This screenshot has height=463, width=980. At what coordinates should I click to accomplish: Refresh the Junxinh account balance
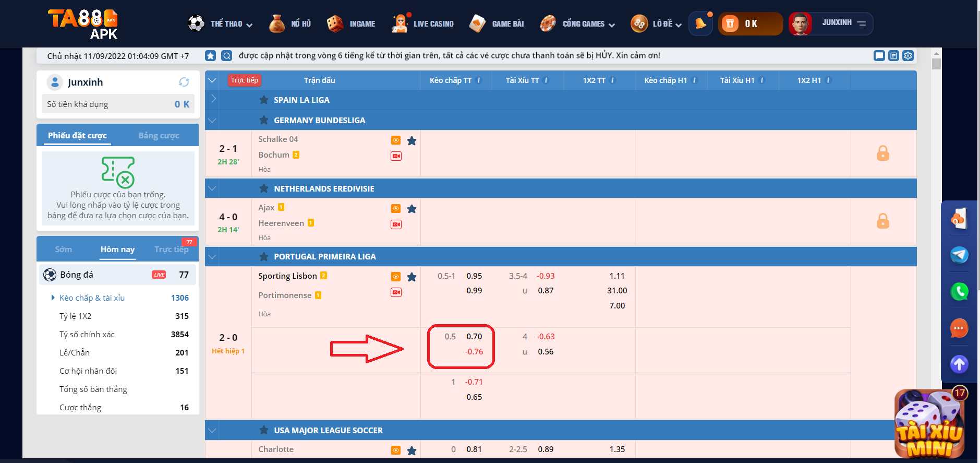(184, 82)
